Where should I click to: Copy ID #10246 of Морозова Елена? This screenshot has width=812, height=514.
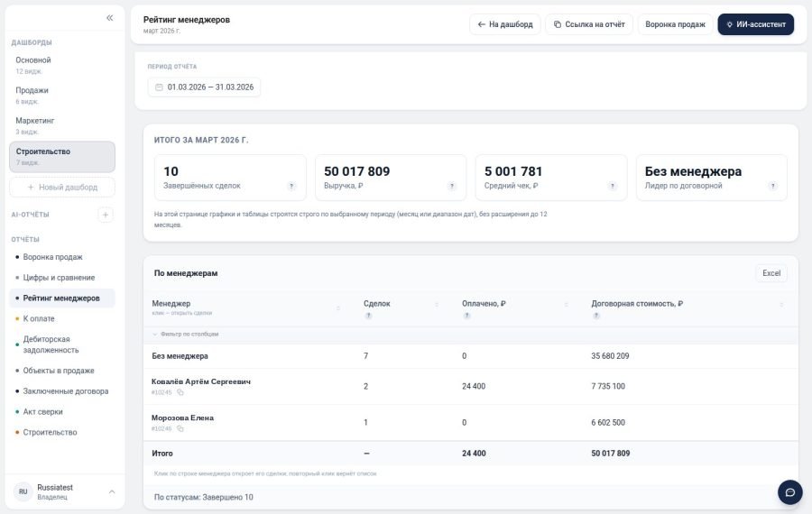(x=180, y=428)
